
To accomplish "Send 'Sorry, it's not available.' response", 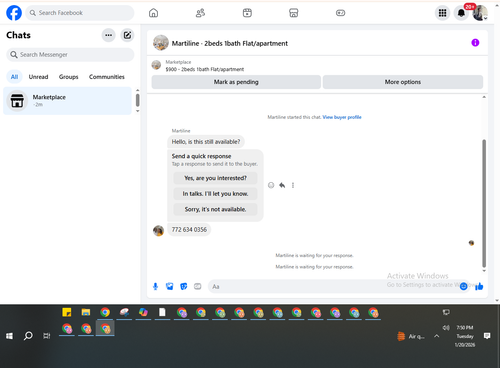I will click(x=215, y=209).
